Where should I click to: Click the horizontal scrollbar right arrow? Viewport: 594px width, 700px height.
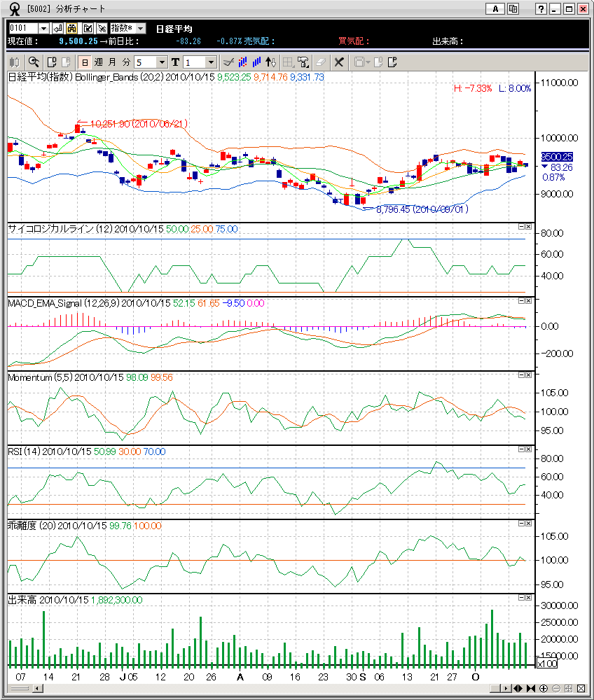505,689
